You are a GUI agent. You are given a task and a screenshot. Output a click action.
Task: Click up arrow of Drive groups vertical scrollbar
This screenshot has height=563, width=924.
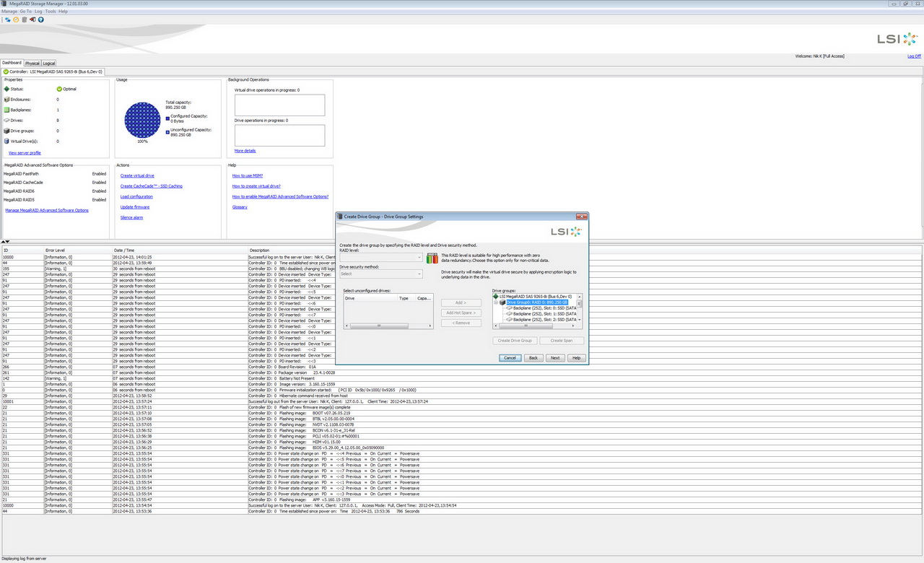point(580,296)
